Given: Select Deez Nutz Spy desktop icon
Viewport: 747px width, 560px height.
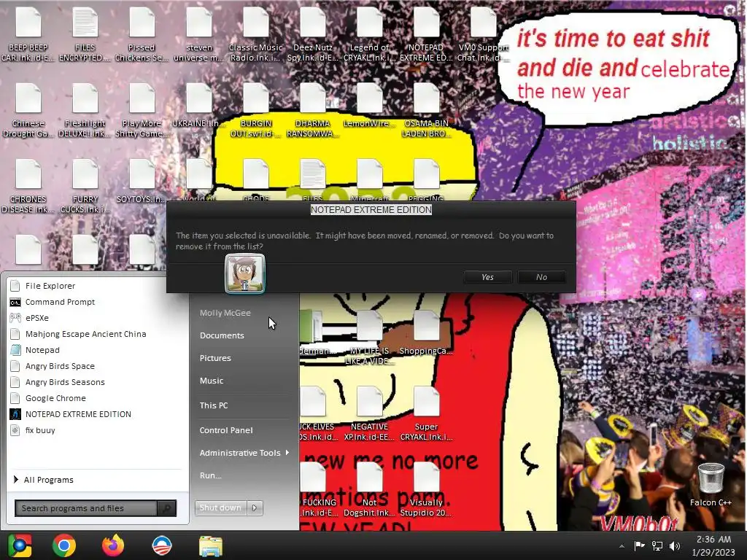Looking at the screenshot, I should click(x=312, y=34).
